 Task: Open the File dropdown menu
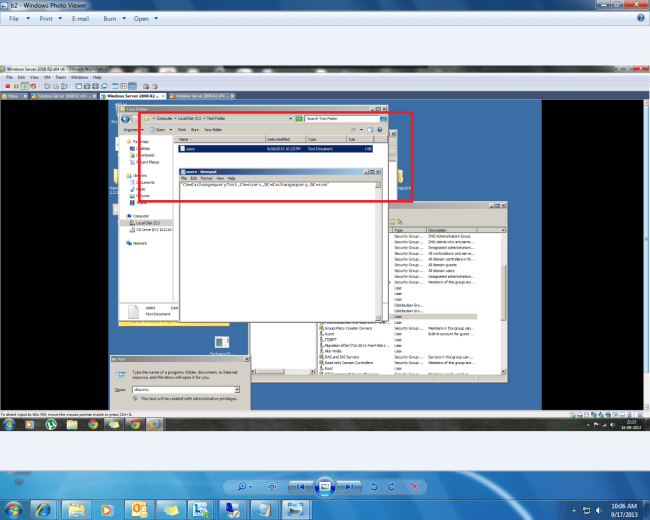click(x=20, y=18)
